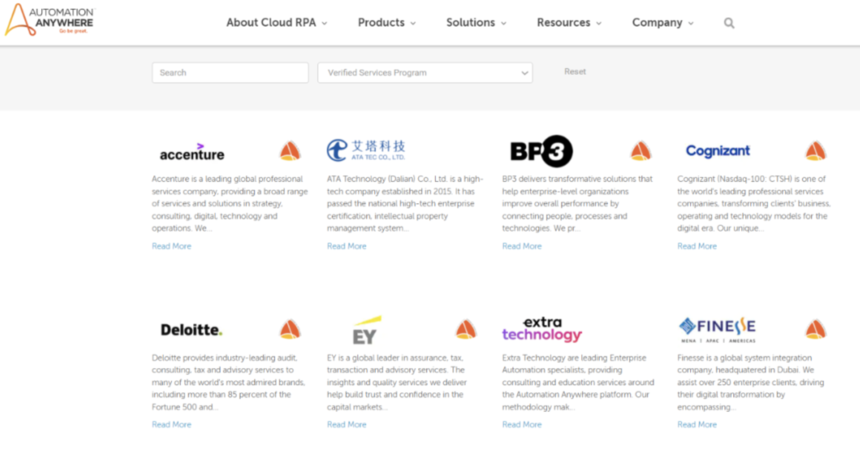Read More about Cognizant
The width and height of the screenshot is (860, 455).
coord(697,246)
